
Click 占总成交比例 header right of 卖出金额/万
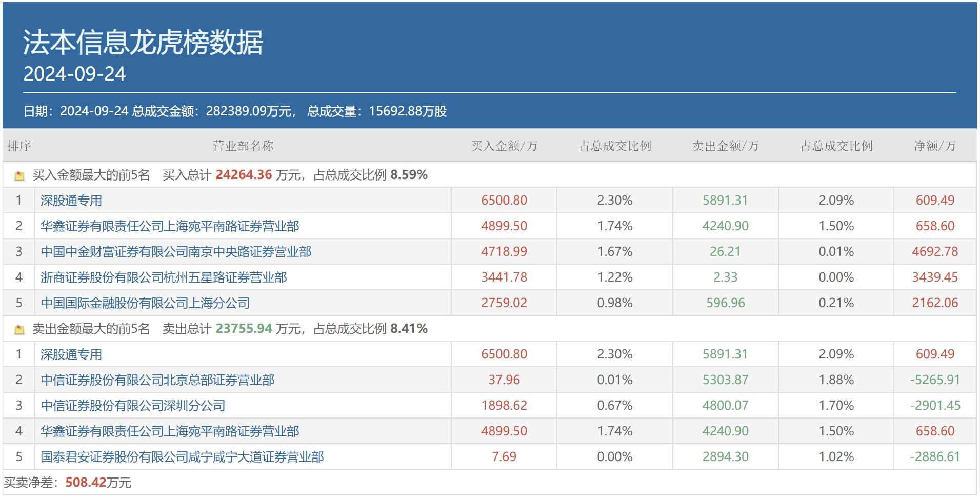(836, 146)
